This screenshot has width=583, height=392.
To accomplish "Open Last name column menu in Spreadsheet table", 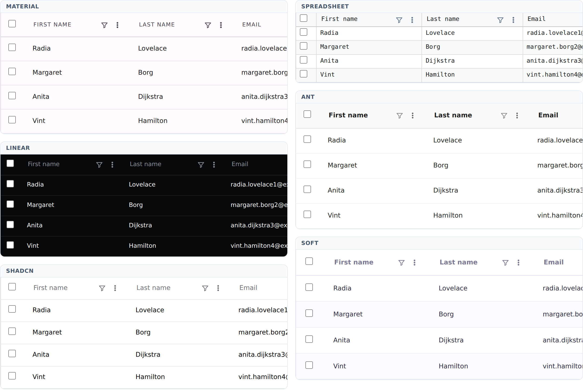I will [x=513, y=20].
